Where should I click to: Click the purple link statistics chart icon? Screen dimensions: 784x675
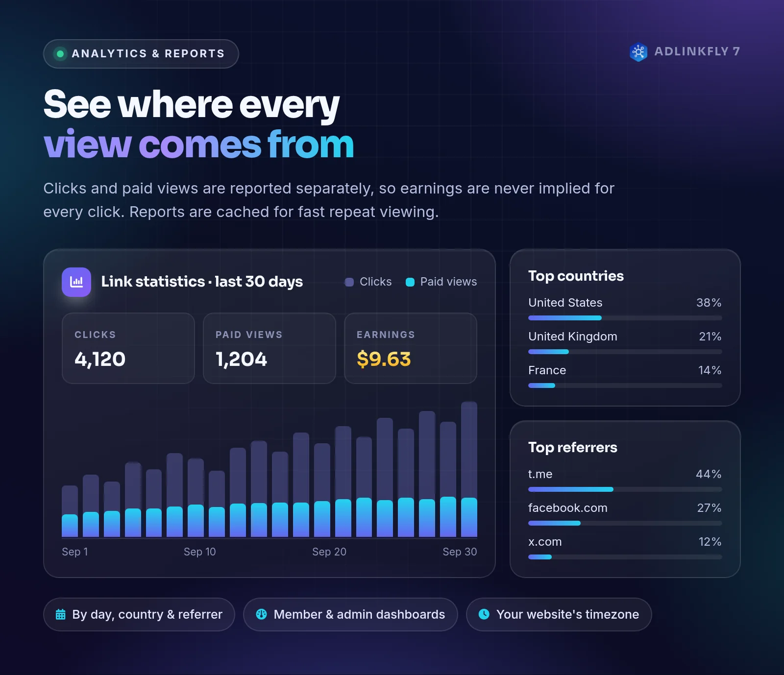point(76,282)
